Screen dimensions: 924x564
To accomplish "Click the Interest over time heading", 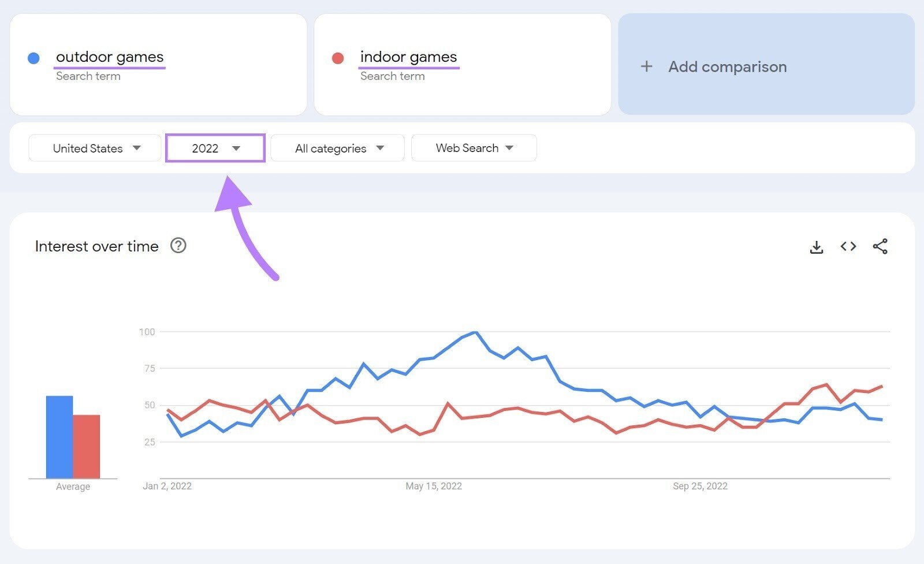I will tap(96, 246).
